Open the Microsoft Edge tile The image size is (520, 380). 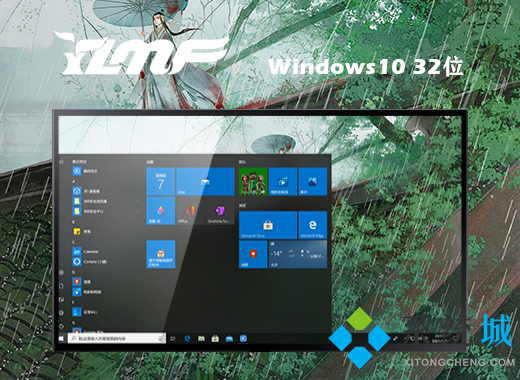[313, 225]
